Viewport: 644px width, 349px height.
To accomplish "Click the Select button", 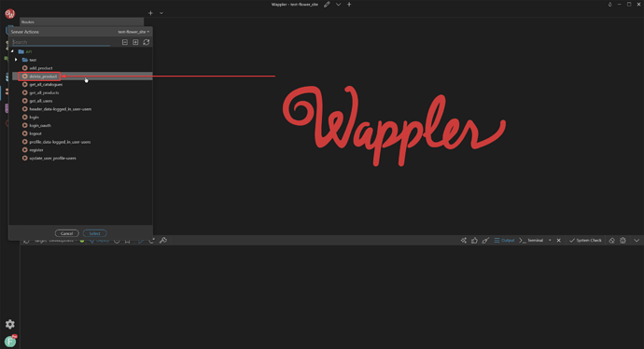I will (x=95, y=233).
